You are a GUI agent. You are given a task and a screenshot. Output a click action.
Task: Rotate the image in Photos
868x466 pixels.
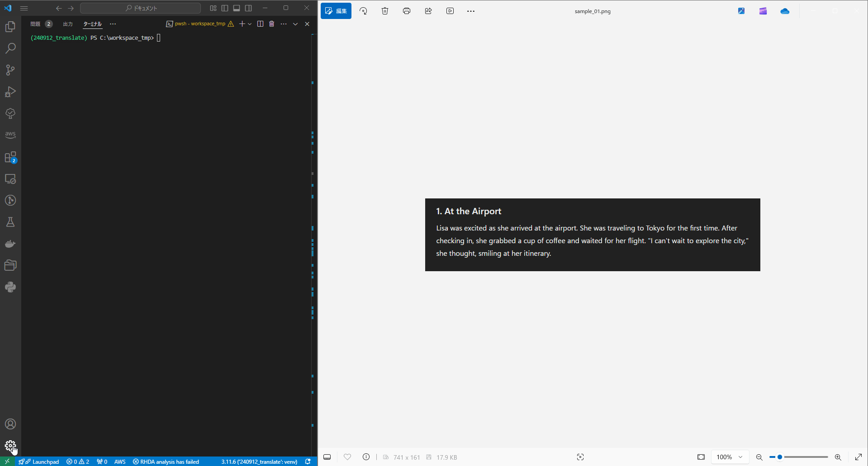point(363,11)
